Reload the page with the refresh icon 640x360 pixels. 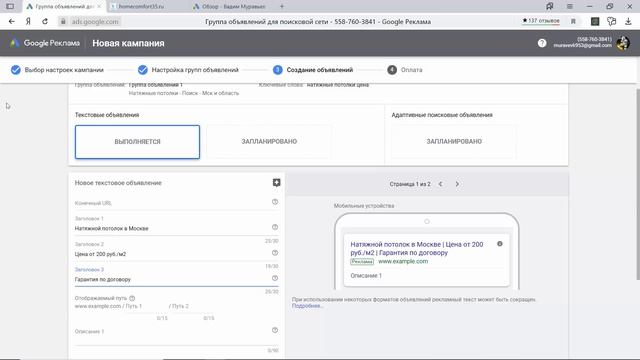click(45, 22)
